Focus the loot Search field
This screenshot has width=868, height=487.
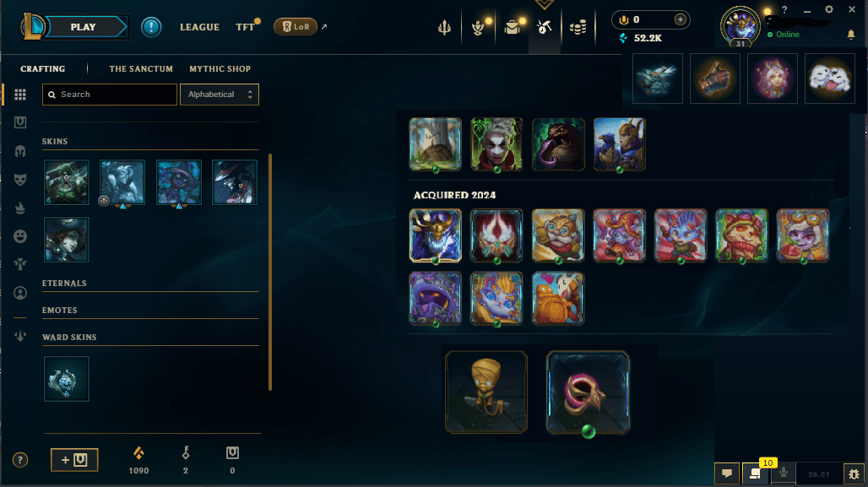click(110, 95)
